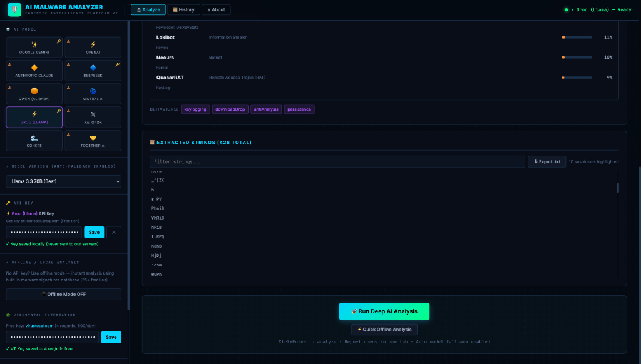The width and height of the screenshot is (641, 364).
Task: Choose the Cohere model card
Action: point(34,141)
